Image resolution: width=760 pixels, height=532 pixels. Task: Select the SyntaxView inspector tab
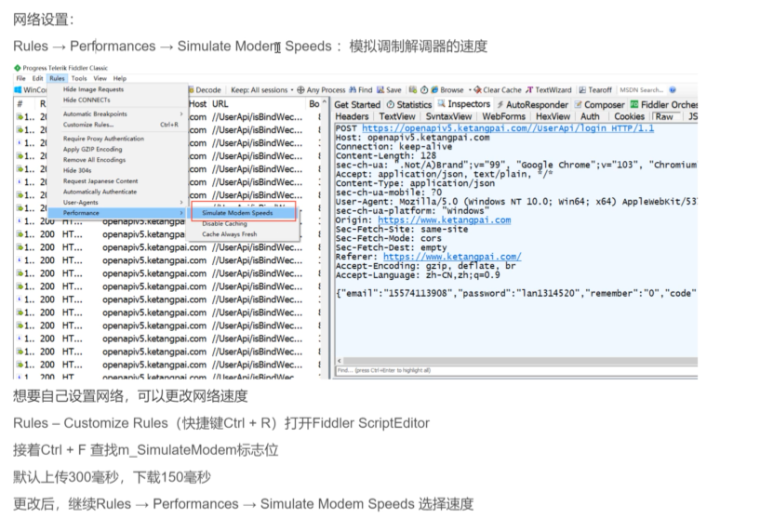pos(448,116)
